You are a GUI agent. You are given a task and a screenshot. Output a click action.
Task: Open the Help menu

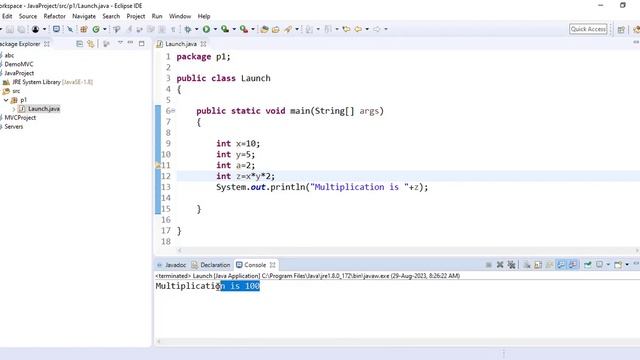point(204,16)
